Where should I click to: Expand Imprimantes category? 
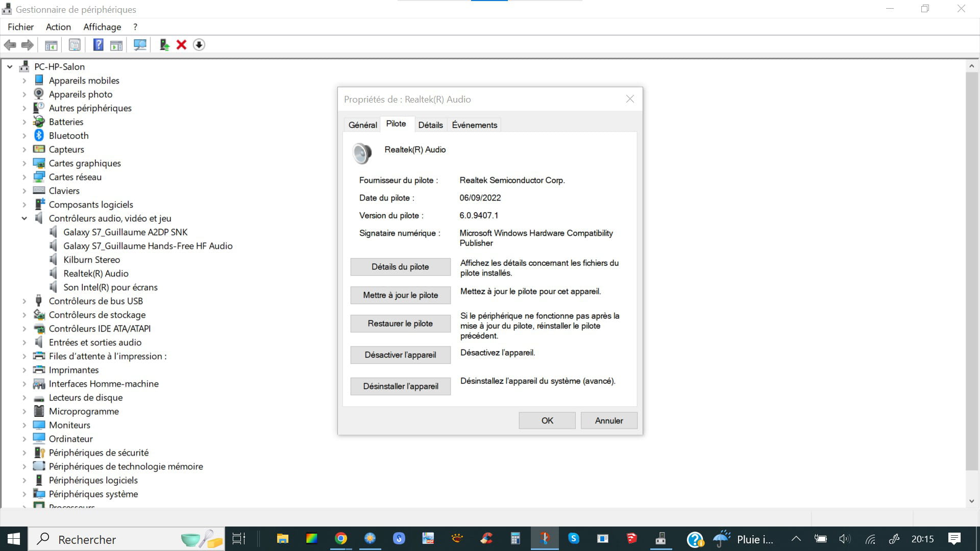[24, 370]
